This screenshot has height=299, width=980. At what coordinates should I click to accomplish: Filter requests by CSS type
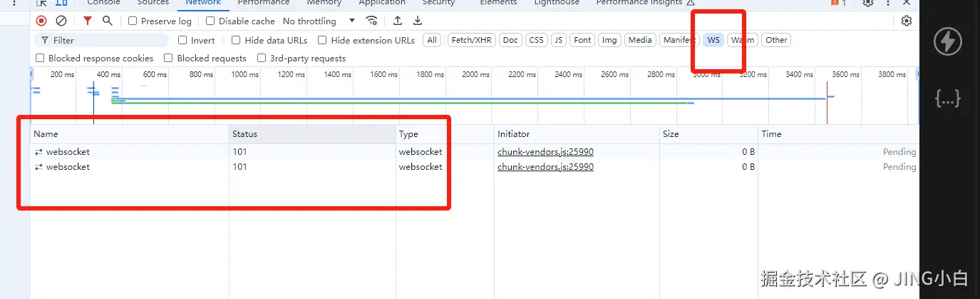point(537,40)
